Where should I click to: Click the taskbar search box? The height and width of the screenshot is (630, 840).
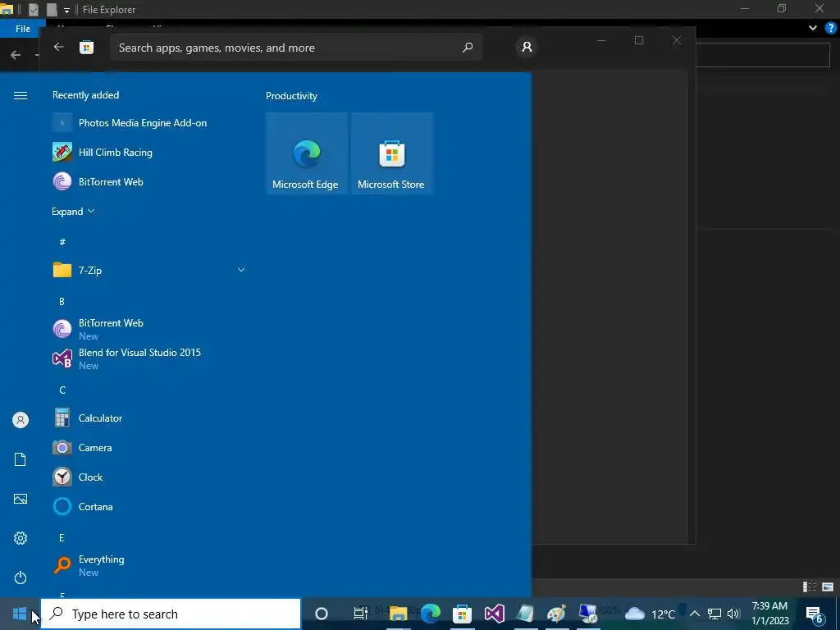(171, 614)
